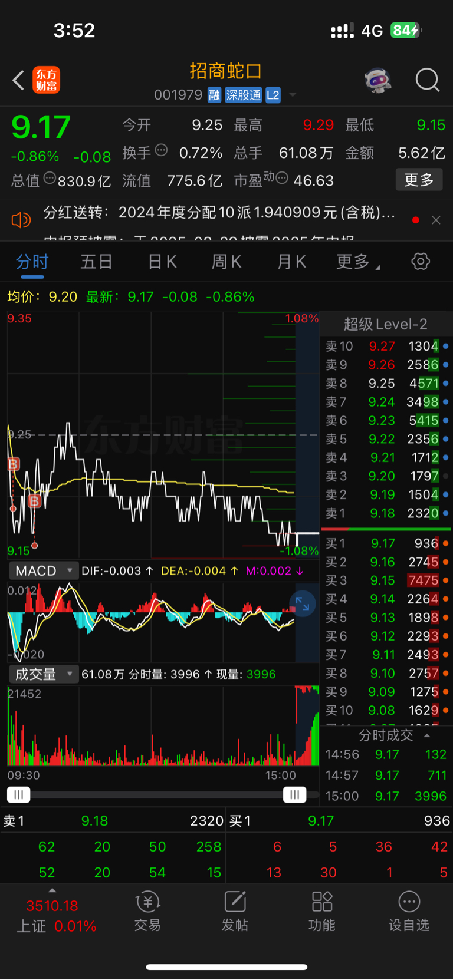Click the 更多 quote details button
Screen dimensions: 453x980
coord(419,180)
